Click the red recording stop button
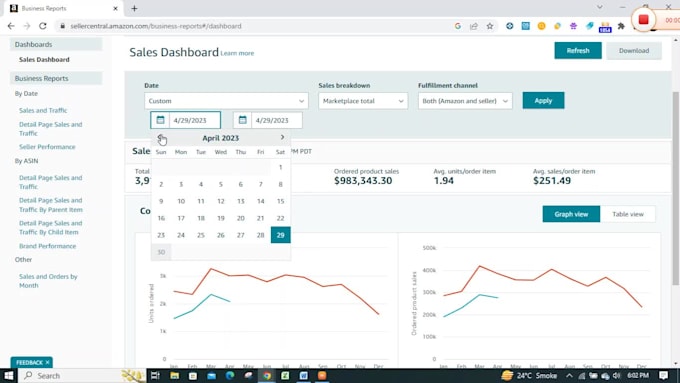680x383 pixels. coord(644,20)
